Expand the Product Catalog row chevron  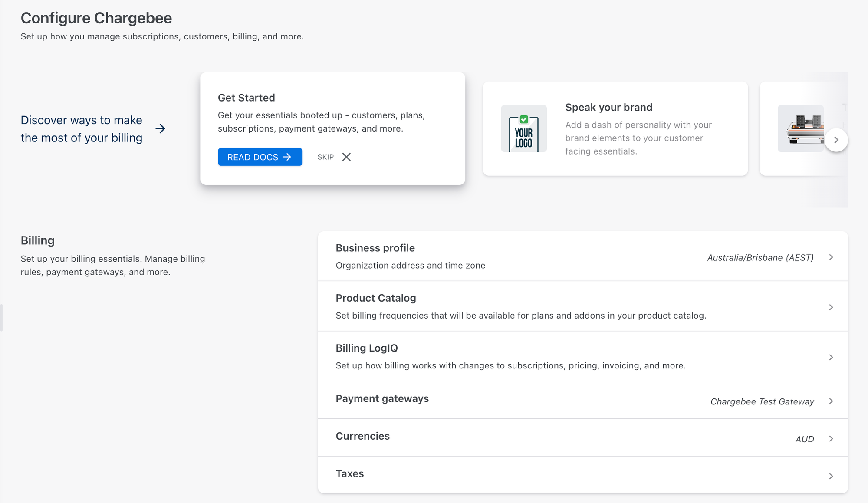coord(831,307)
